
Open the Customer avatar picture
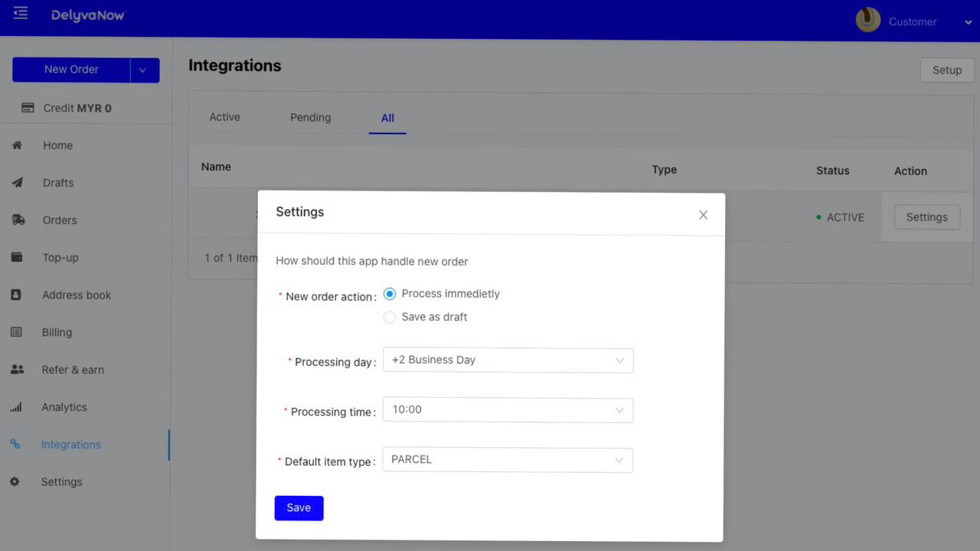868,20
